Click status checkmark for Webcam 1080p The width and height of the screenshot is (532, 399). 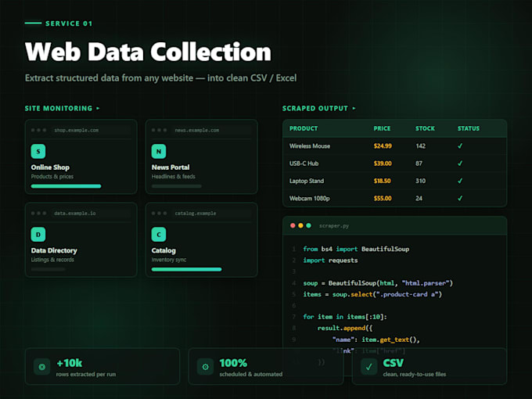point(460,198)
